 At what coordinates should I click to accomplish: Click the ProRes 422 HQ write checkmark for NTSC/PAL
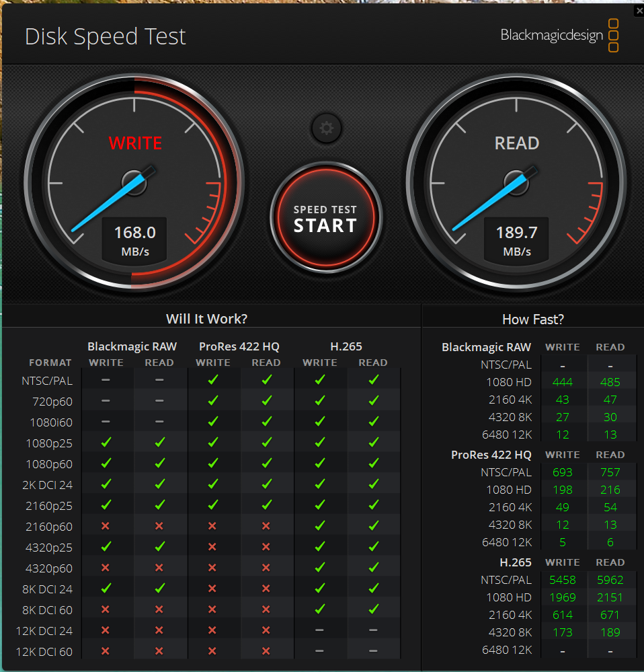click(x=213, y=379)
